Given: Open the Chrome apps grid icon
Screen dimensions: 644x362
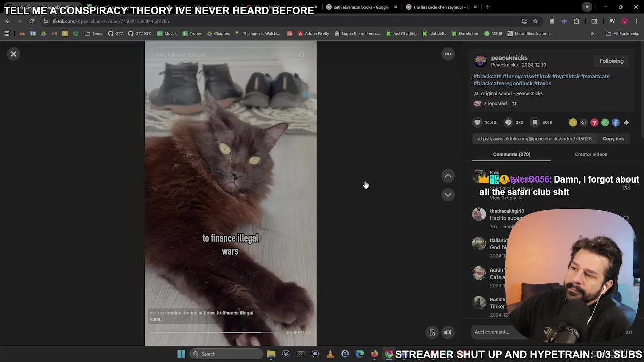Looking at the screenshot, I should [x=7, y=34].
